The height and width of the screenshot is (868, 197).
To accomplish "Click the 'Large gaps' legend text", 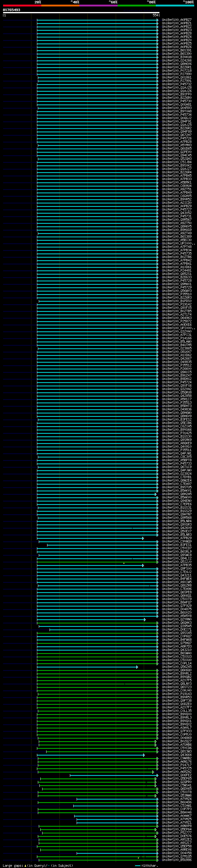I will (13, 865).
